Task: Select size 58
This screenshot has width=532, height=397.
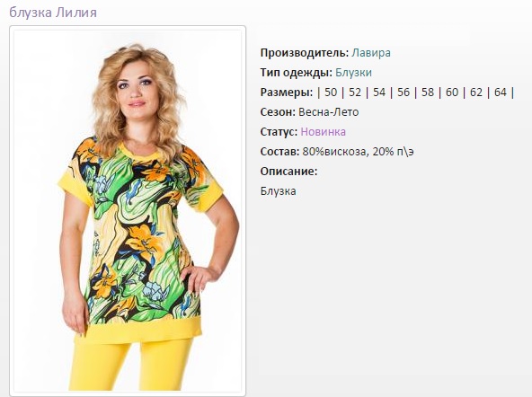Action: (428, 93)
